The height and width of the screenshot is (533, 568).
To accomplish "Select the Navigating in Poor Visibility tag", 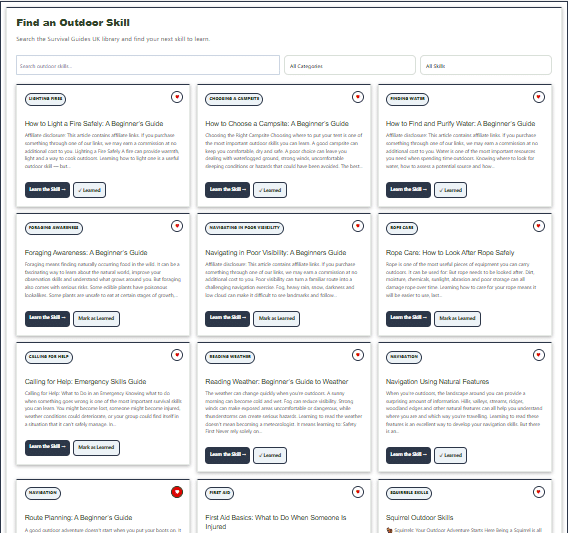I will coord(245,228).
